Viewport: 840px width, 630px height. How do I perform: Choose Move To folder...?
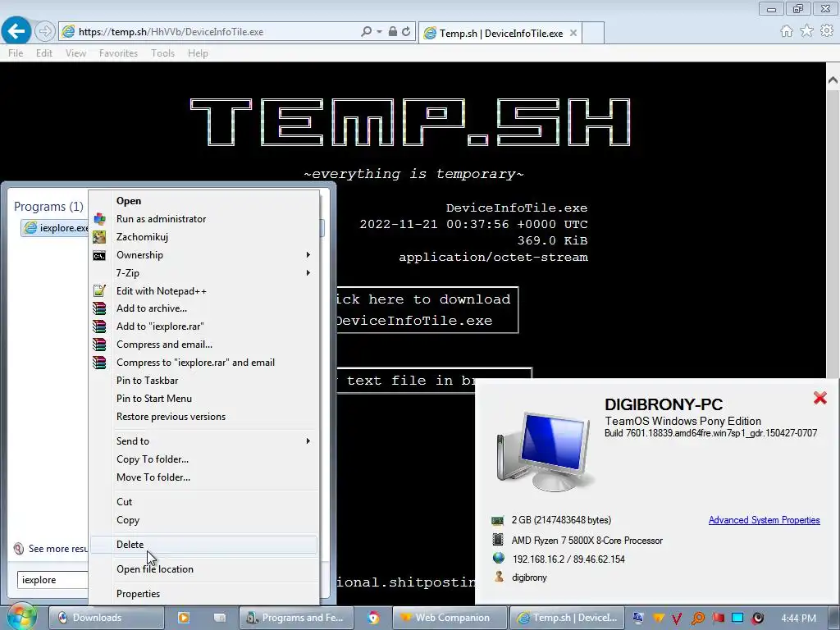pyautogui.click(x=204, y=477)
